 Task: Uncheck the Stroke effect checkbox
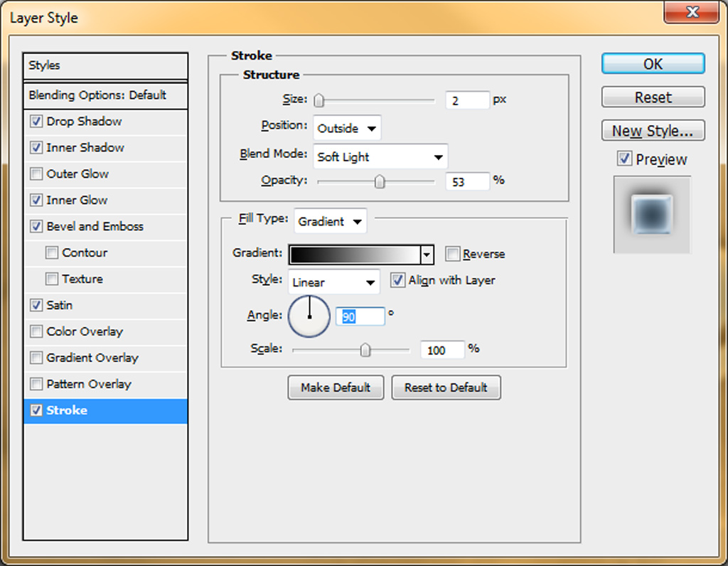tap(36, 410)
